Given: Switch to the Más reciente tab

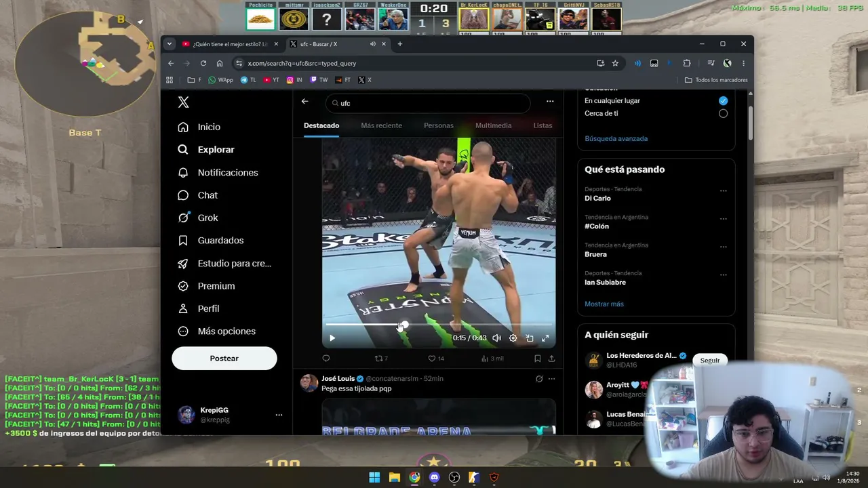Looking at the screenshot, I should pyautogui.click(x=382, y=125).
